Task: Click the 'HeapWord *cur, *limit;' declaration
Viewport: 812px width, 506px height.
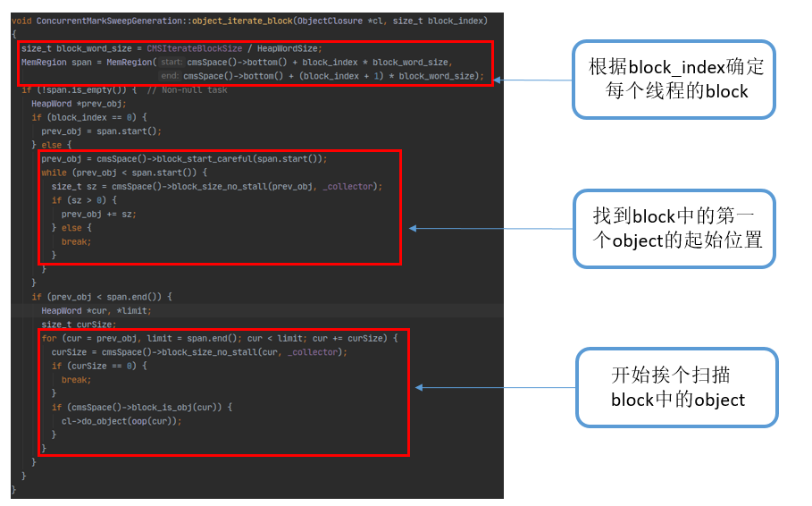Action: point(96,311)
